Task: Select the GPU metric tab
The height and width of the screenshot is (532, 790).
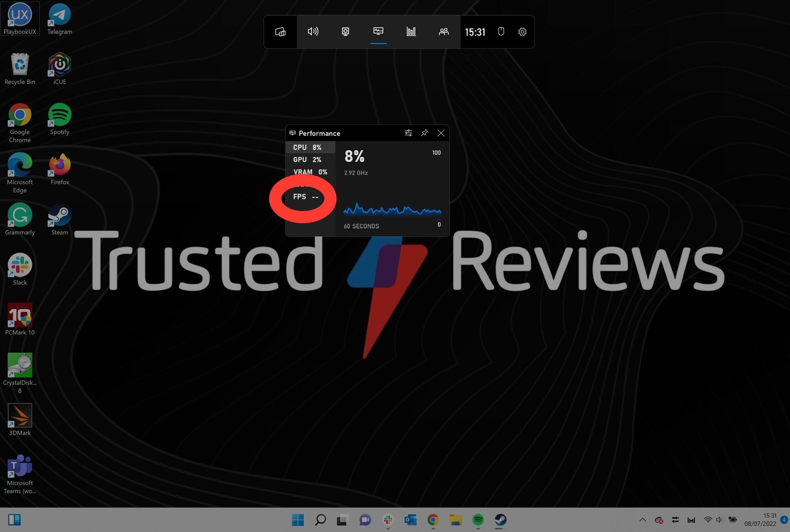Action: (x=310, y=159)
